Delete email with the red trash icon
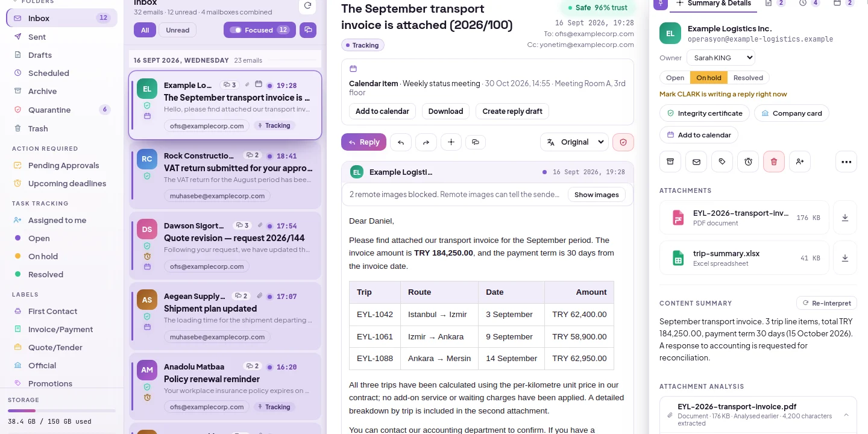 click(x=774, y=162)
